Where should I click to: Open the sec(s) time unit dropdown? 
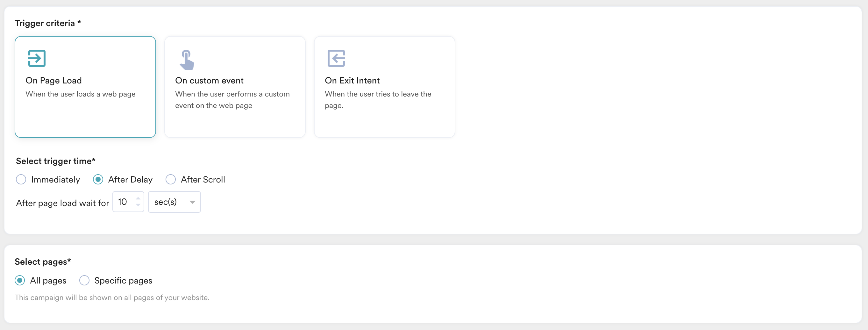[x=174, y=202]
